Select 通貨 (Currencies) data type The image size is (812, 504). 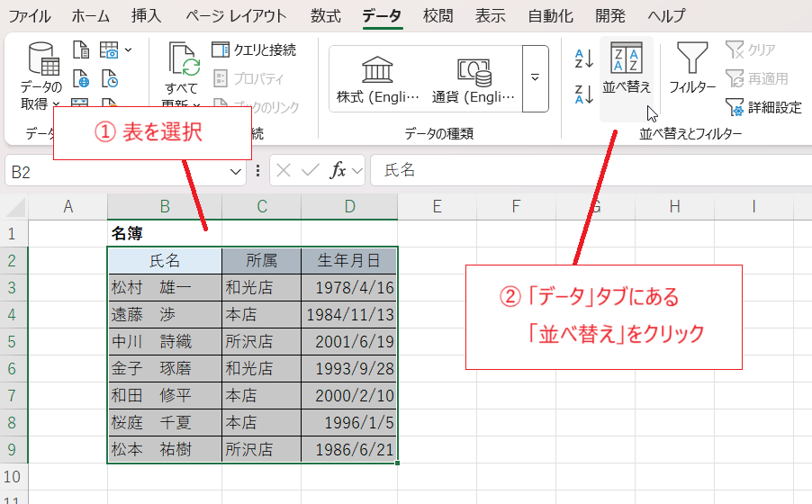coord(473,78)
